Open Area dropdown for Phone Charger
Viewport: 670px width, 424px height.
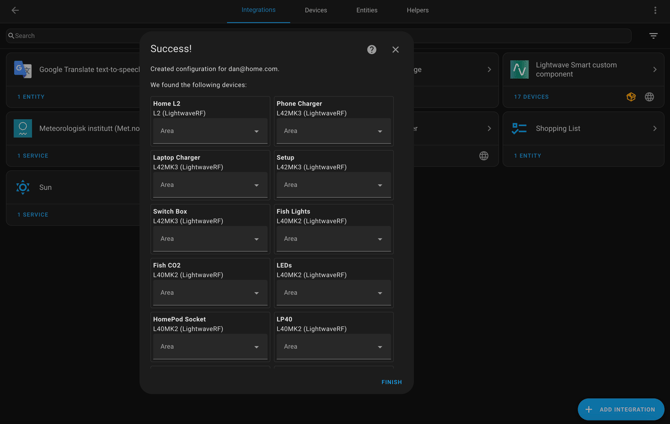[x=334, y=131]
